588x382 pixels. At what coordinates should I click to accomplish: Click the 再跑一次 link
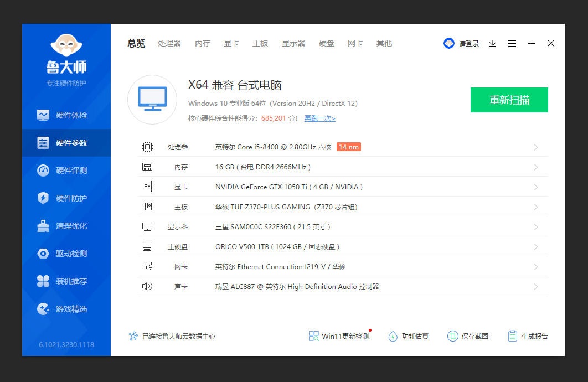(x=320, y=118)
